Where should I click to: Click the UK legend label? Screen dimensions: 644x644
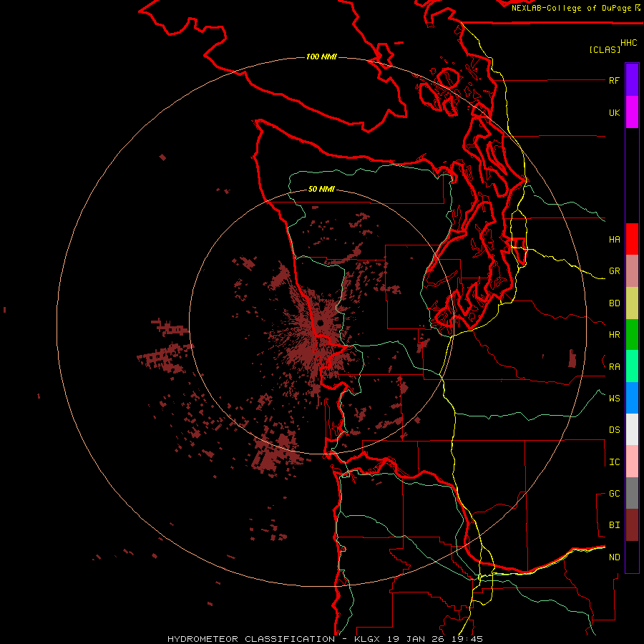pyautogui.click(x=614, y=112)
